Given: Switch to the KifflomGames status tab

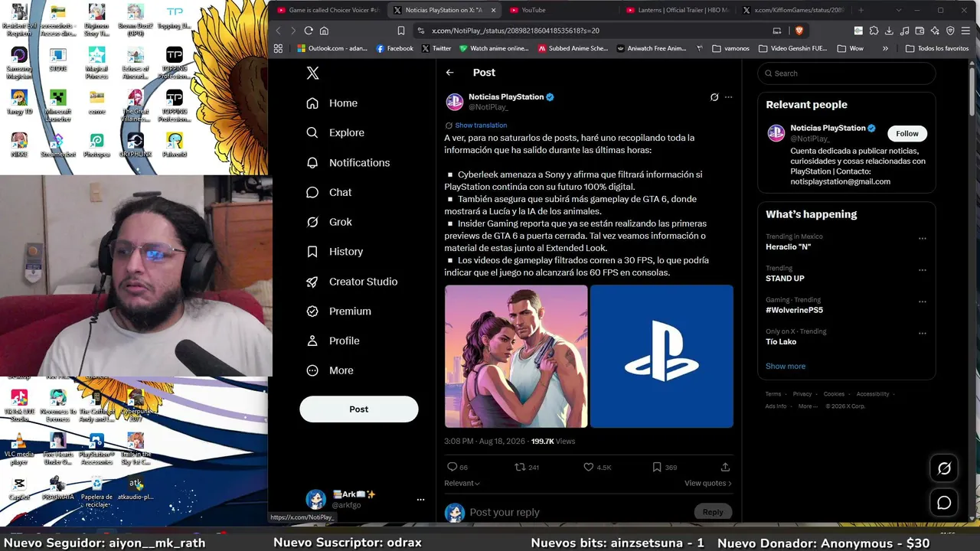Looking at the screenshot, I should [x=792, y=10].
